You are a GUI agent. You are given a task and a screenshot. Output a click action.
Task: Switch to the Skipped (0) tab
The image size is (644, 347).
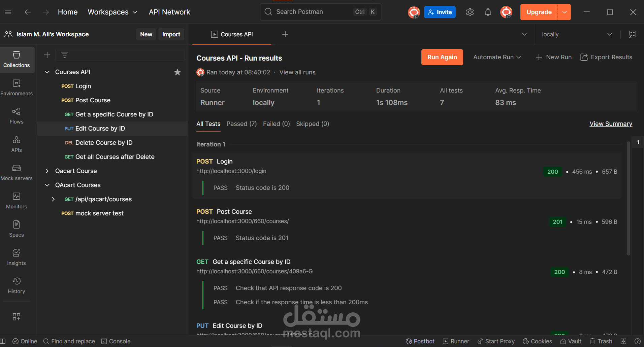313,124
